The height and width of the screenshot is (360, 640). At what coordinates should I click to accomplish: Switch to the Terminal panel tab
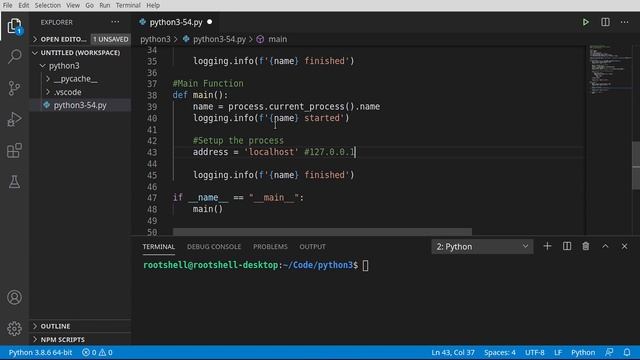click(x=159, y=247)
